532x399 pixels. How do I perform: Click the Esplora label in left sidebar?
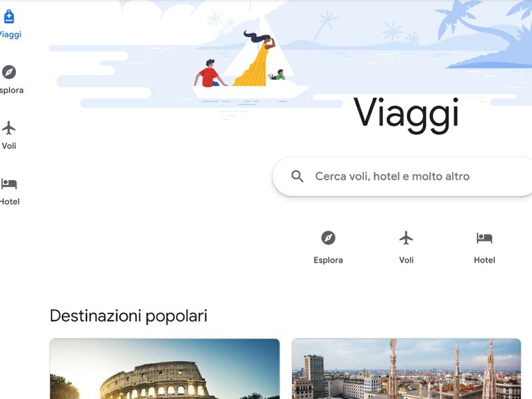(x=11, y=90)
